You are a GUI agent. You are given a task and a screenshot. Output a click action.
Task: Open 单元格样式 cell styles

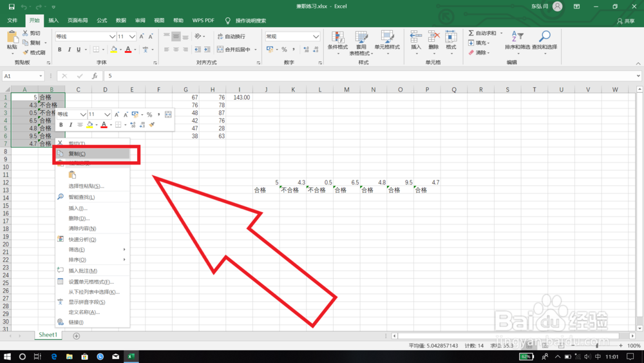click(x=387, y=42)
